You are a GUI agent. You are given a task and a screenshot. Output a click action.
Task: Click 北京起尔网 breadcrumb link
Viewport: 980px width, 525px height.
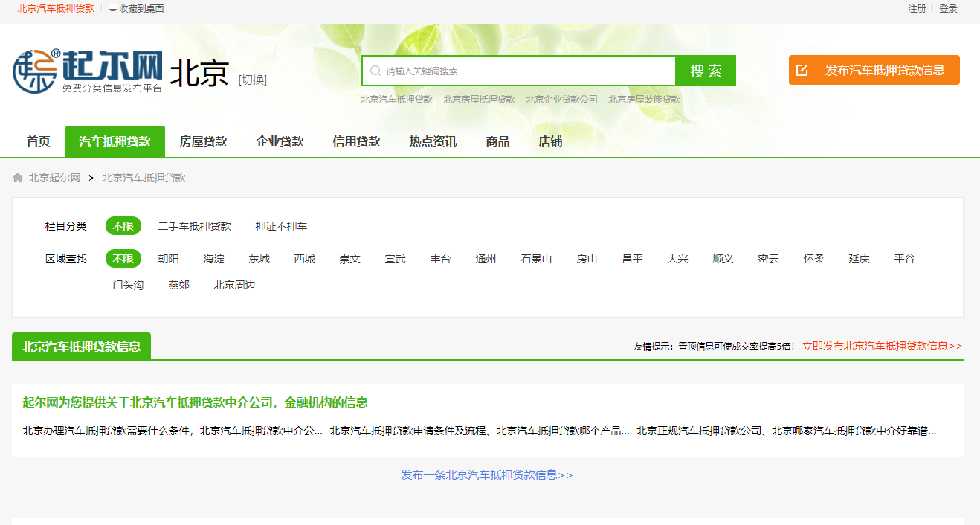pyautogui.click(x=54, y=178)
